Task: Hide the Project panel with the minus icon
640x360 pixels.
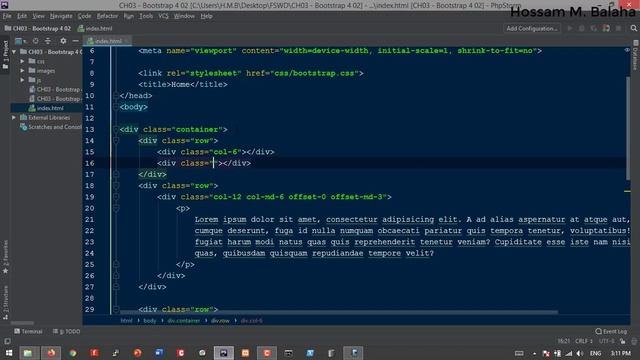Action: click(x=76, y=41)
